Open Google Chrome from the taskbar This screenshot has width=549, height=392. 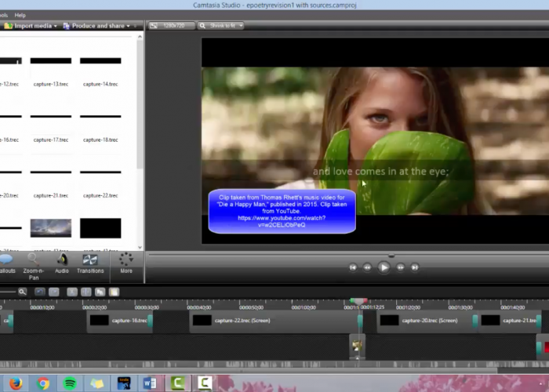coord(42,383)
